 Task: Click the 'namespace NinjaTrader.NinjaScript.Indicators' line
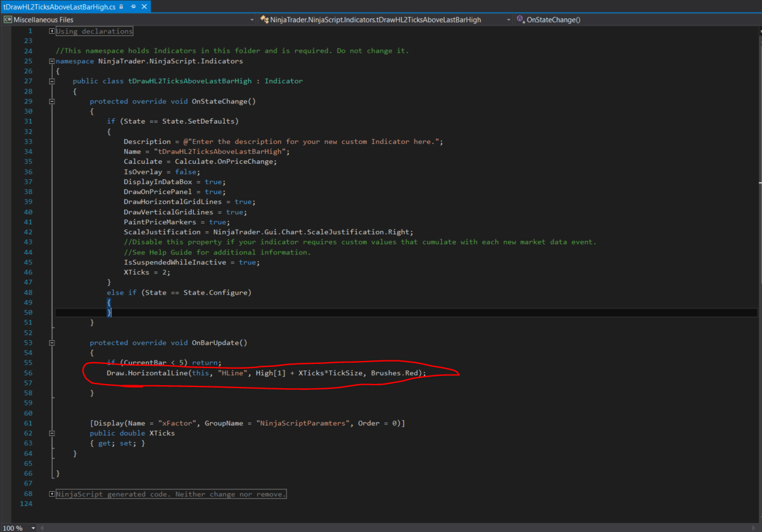[149, 61]
